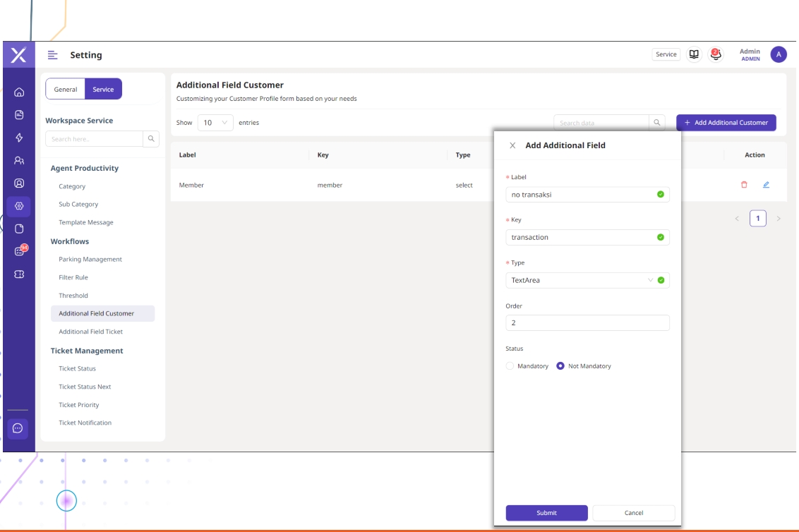Click the search magnifier beside Search data
This screenshot has height=532, width=799.
657,123
